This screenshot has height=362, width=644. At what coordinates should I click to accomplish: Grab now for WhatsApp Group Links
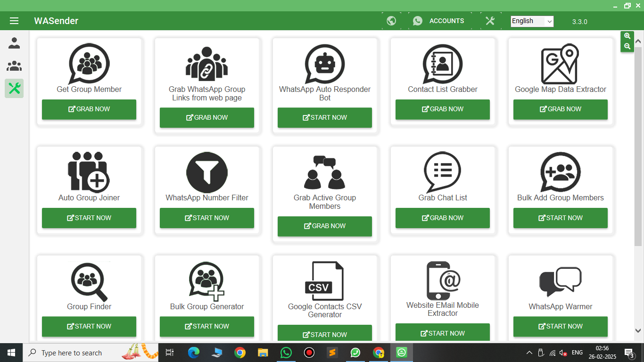pyautogui.click(x=207, y=117)
